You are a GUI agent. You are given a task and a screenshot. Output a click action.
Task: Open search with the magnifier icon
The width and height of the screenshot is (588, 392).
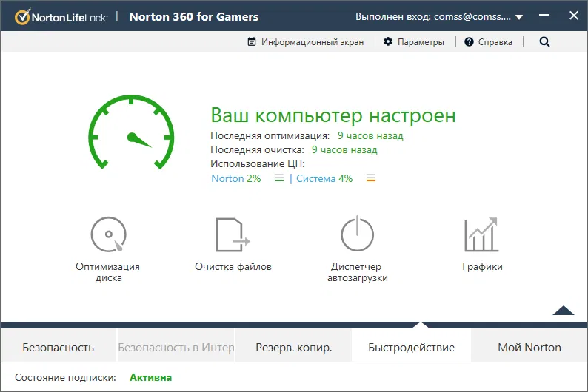coord(544,41)
